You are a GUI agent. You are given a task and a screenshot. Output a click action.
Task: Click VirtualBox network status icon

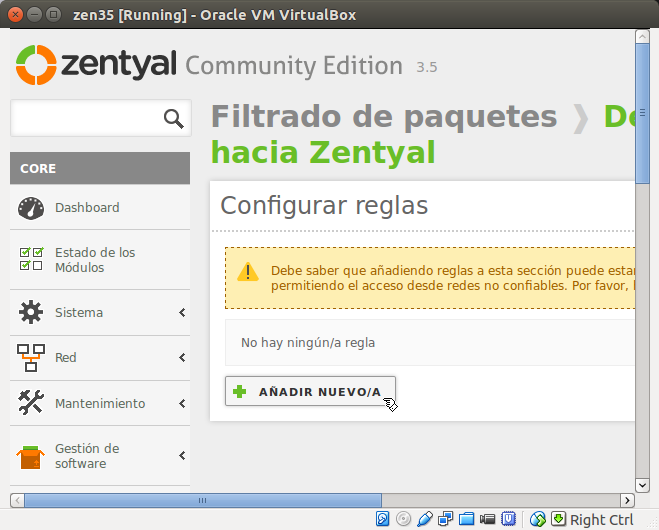(x=445, y=519)
